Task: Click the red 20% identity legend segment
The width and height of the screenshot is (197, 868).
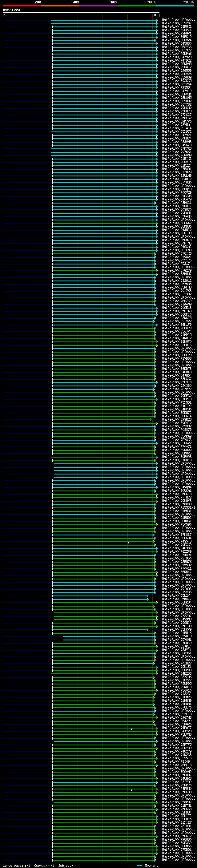Action: [22, 6]
